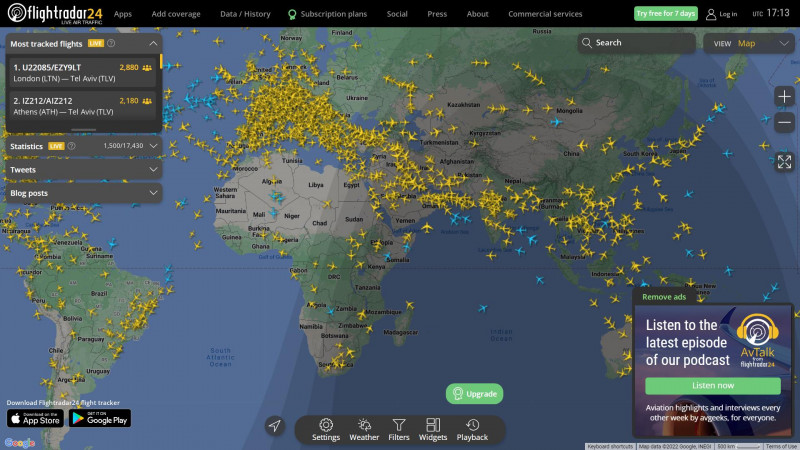
Task: Click the locate-me arrow button
Action: click(x=275, y=426)
